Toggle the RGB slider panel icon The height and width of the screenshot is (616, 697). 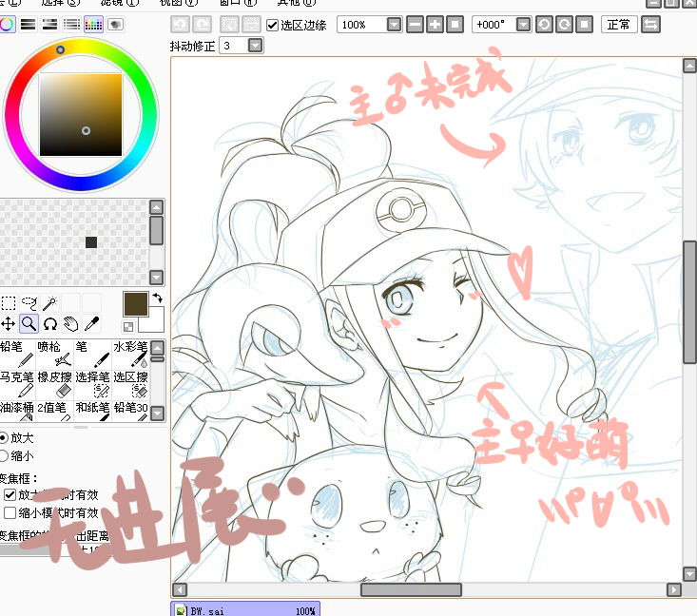pyautogui.click(x=28, y=25)
